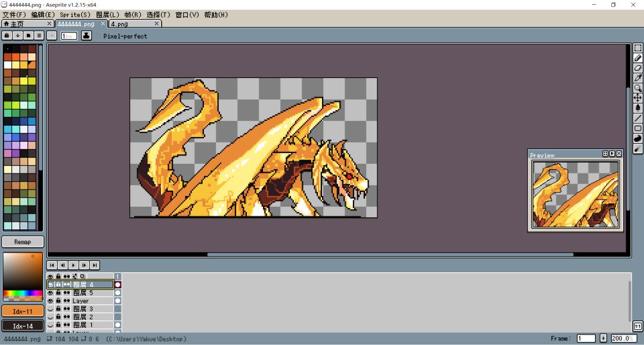
Task: Click the brush size field
Action: (69, 36)
